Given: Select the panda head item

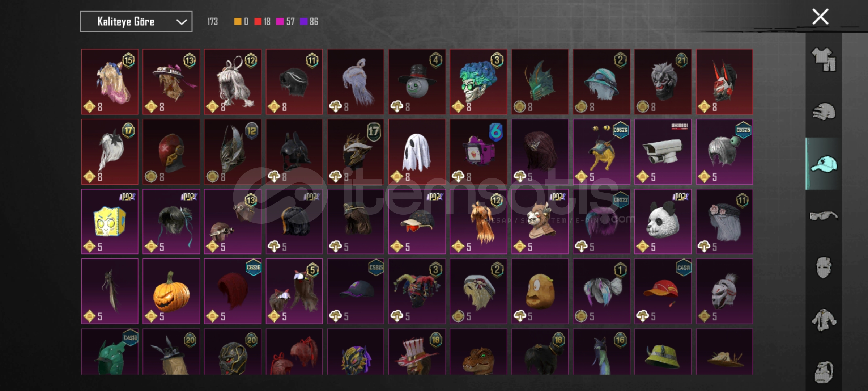Looking at the screenshot, I should (x=663, y=222).
